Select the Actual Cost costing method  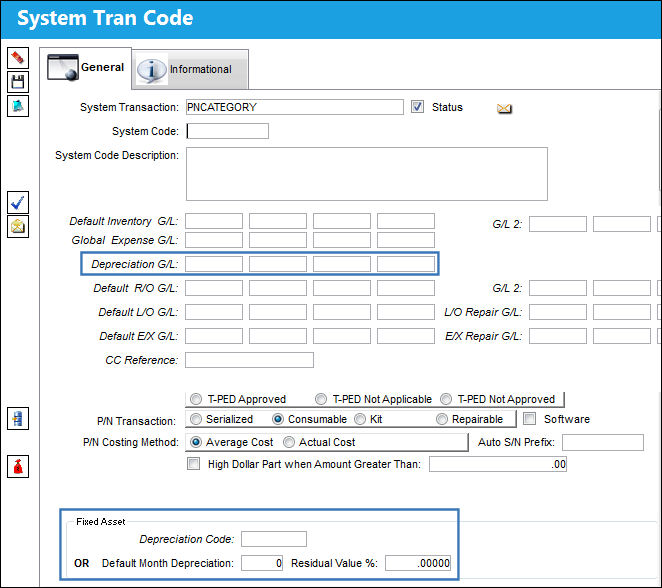pos(289,442)
